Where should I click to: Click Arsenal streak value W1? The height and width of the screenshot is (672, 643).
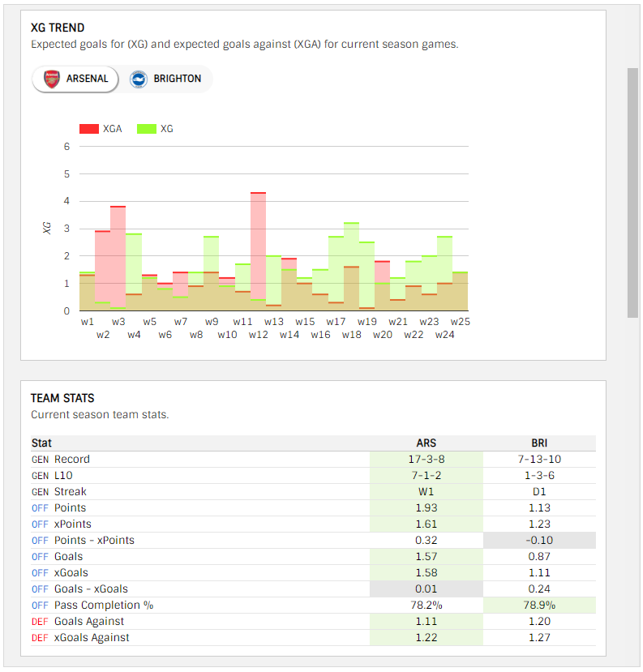point(426,491)
